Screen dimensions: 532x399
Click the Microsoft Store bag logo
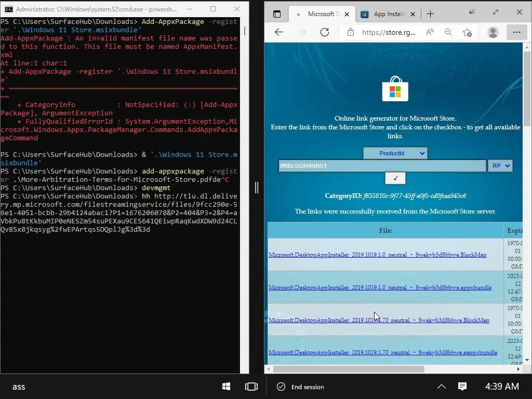click(395, 89)
